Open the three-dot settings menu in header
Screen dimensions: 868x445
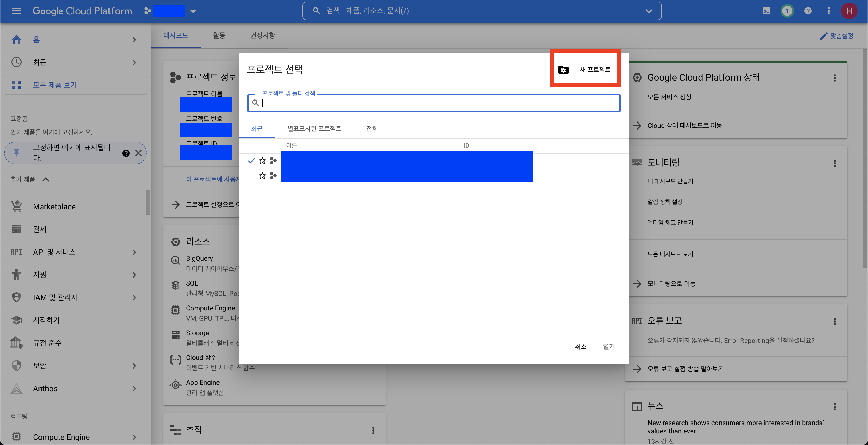coord(828,11)
